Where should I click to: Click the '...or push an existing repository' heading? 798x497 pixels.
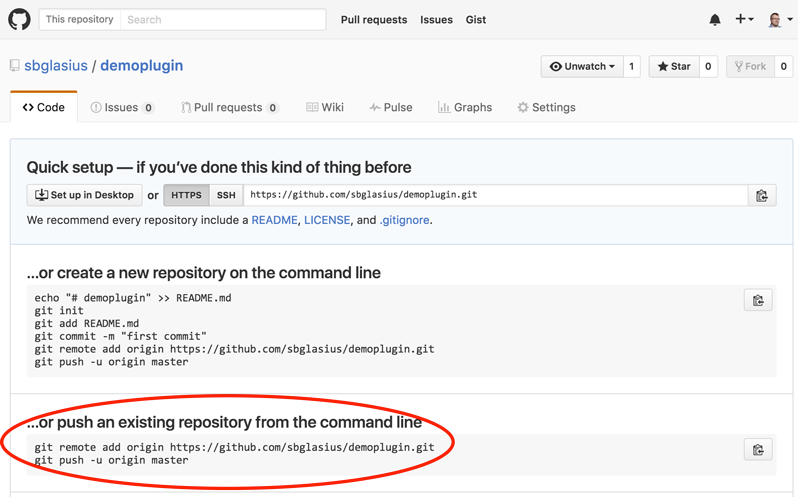[x=224, y=422]
